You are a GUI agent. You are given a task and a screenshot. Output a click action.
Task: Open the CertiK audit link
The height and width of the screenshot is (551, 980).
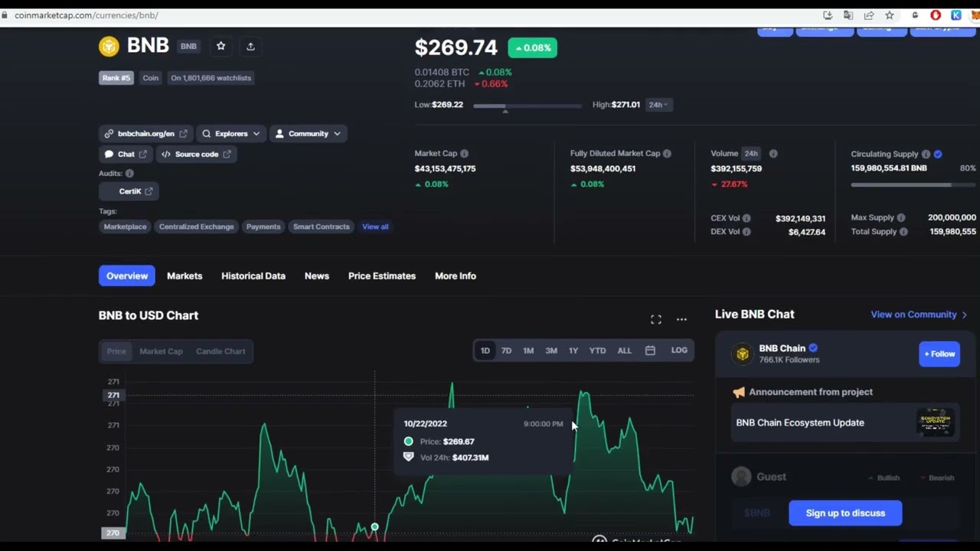(129, 191)
